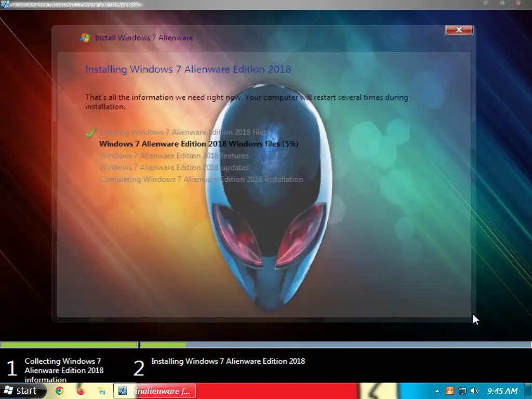Open the volume speaker tray icon

click(x=475, y=391)
